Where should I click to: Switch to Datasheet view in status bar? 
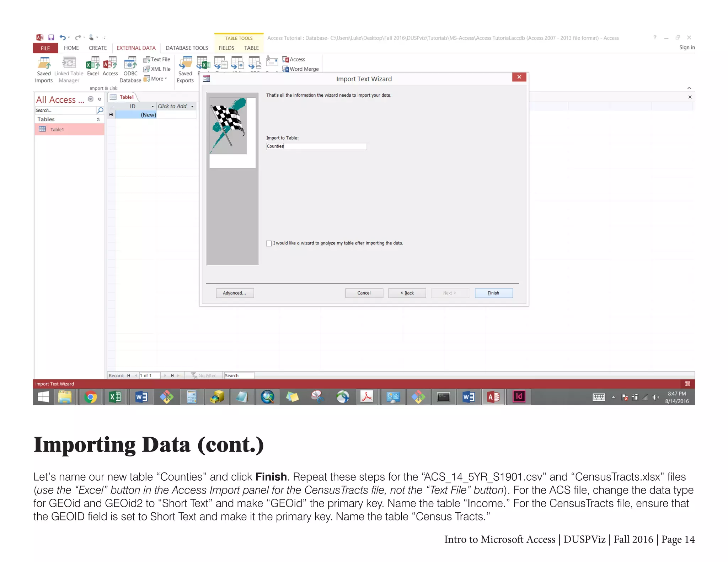pos(687,384)
